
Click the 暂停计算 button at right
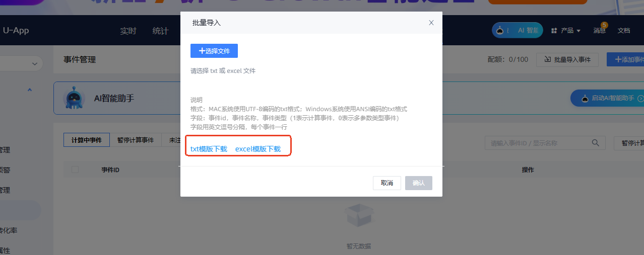[x=629, y=143]
